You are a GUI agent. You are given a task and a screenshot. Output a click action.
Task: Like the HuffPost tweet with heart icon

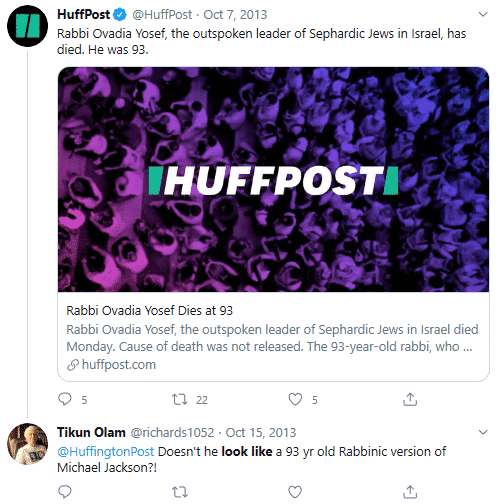pos(295,399)
